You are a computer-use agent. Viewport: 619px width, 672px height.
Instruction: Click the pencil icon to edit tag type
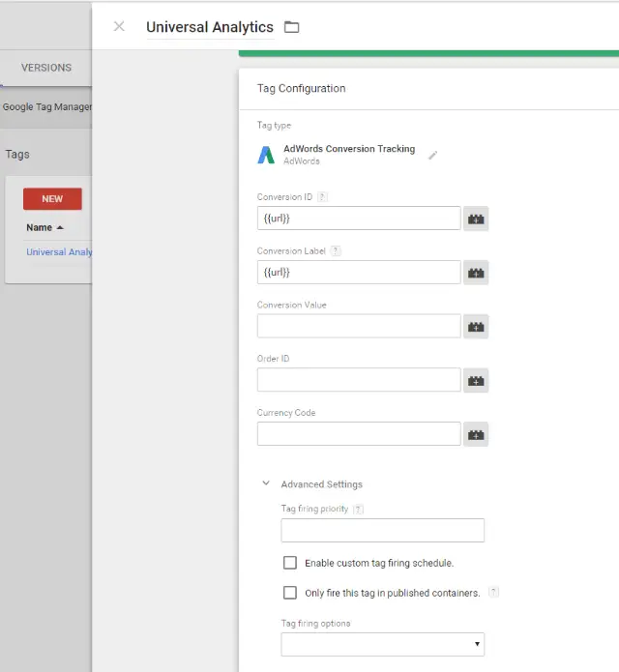pos(433,155)
